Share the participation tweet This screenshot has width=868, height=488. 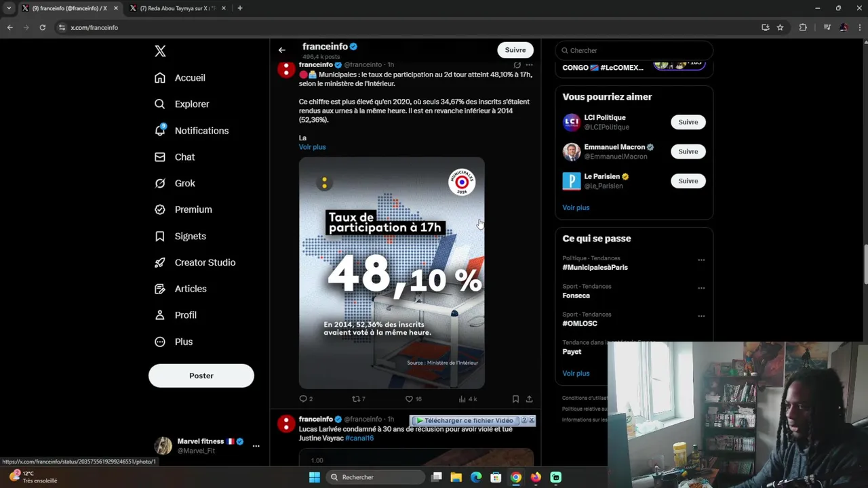(x=530, y=399)
